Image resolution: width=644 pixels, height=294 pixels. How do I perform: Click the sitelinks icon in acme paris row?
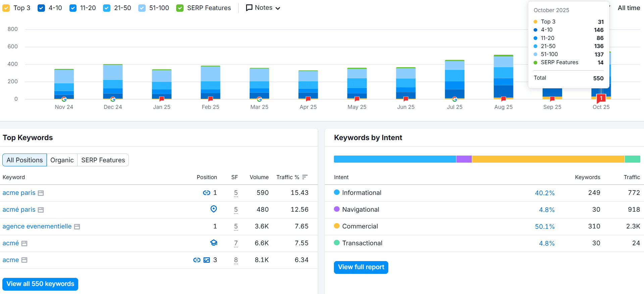(206, 193)
